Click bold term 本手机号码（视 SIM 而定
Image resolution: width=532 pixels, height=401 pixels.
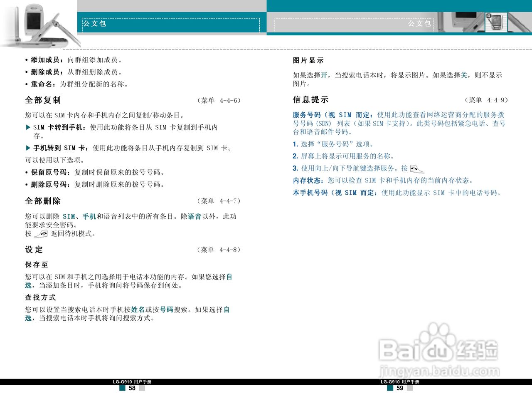(x=335, y=193)
